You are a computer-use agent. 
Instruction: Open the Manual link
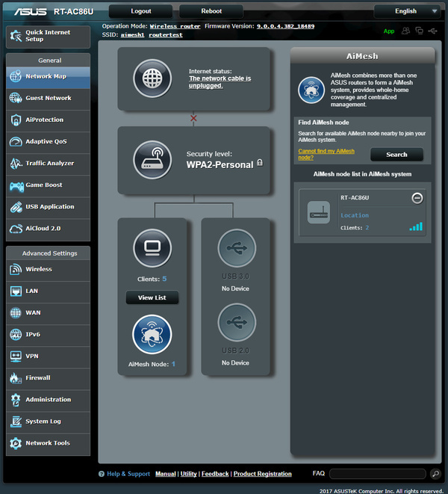pos(165,474)
